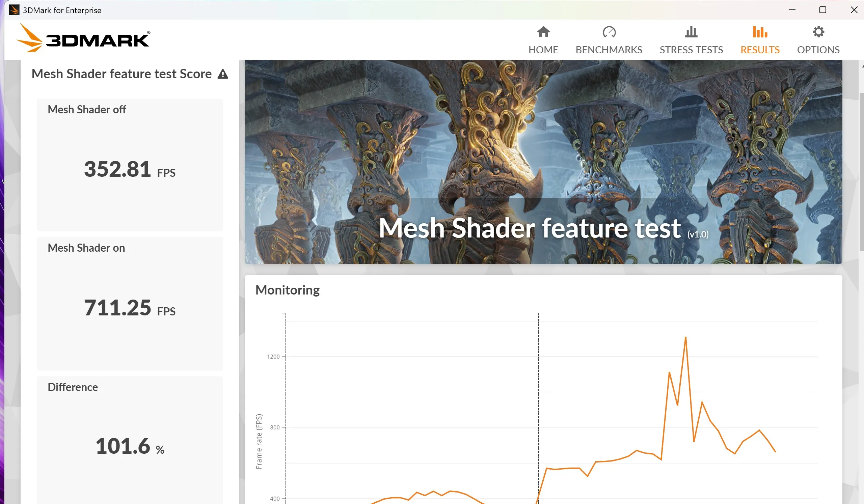
Task: Click the Mesh Shader feature test banner image
Action: [x=543, y=162]
